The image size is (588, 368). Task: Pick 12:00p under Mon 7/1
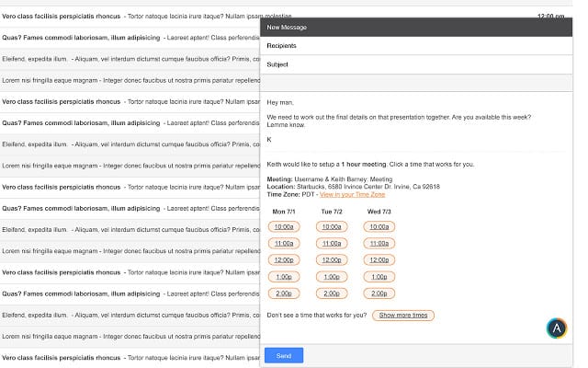[x=284, y=259]
